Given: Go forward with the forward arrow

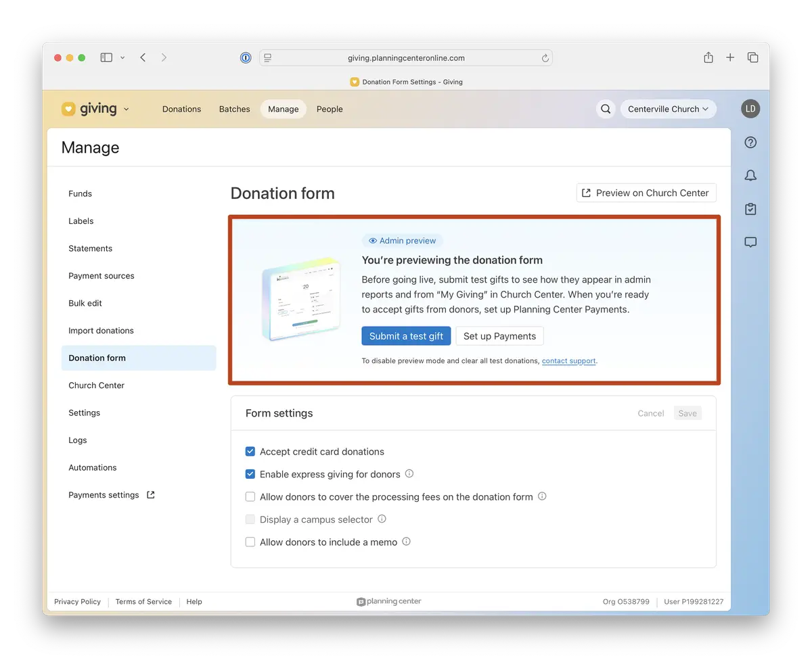Looking at the screenshot, I should coord(164,57).
